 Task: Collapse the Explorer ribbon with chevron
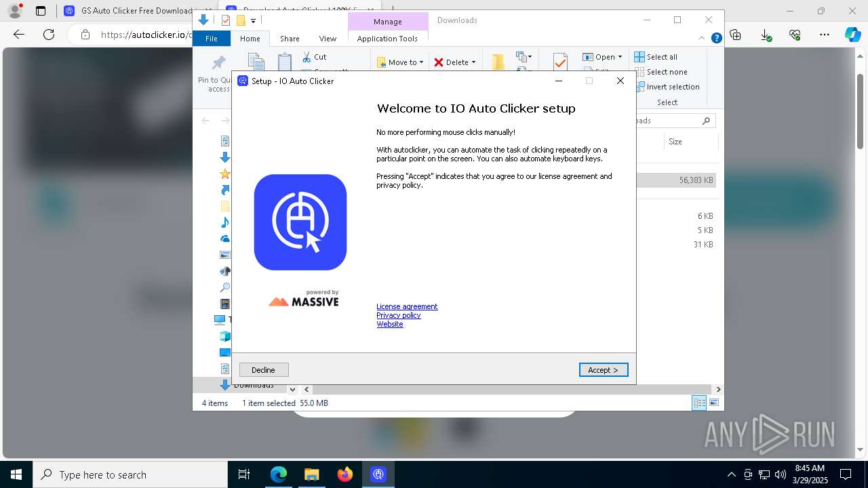[703, 39]
